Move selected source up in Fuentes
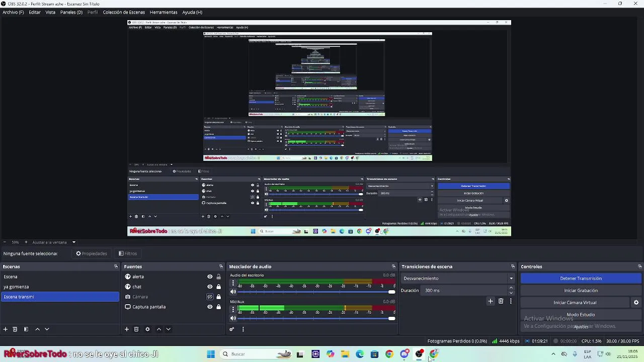Viewport: 644px width, 362px height. point(159,329)
